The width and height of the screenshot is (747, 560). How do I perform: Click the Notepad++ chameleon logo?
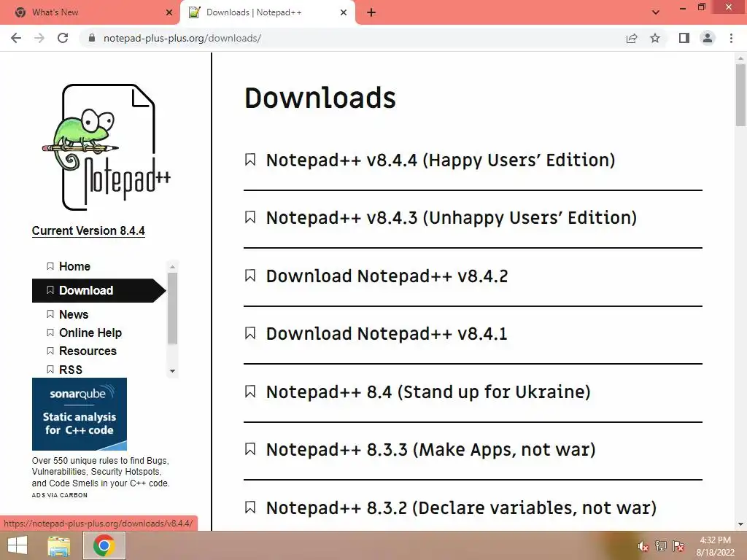click(x=107, y=147)
